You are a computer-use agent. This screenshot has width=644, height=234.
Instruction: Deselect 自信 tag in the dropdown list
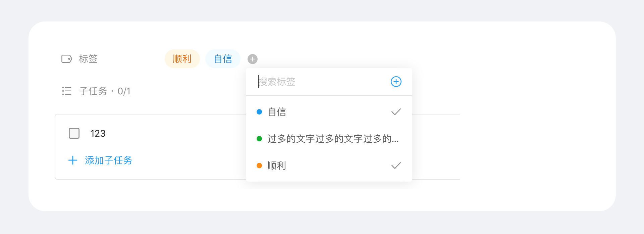tap(329, 112)
